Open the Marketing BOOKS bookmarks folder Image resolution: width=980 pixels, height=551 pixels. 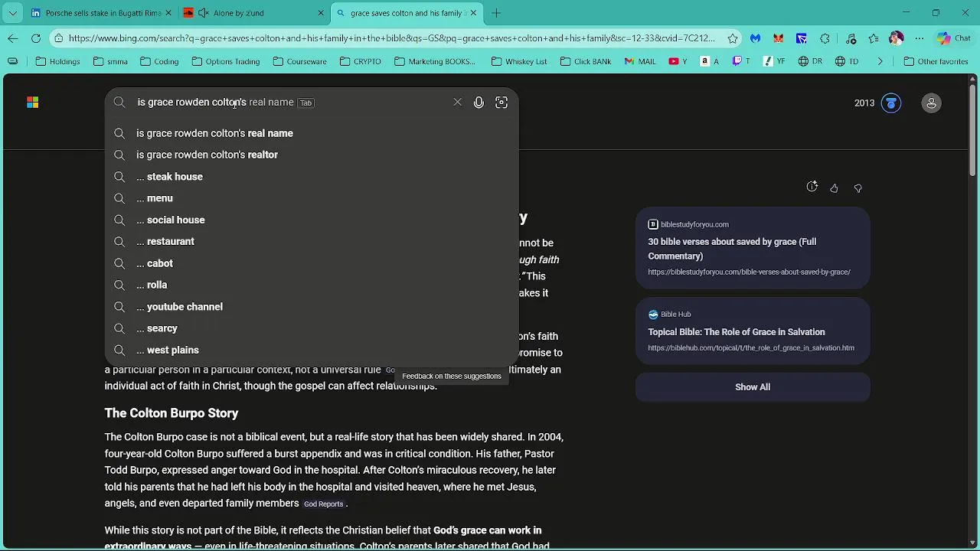pos(434,61)
